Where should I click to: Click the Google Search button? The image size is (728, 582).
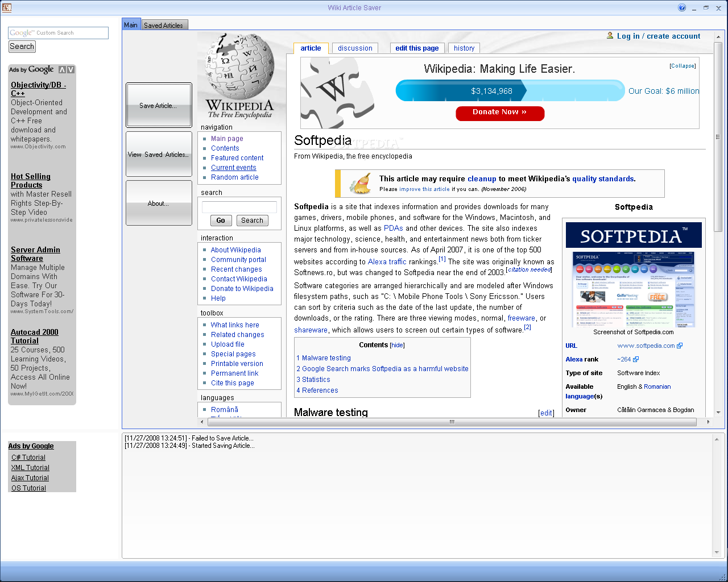point(22,47)
